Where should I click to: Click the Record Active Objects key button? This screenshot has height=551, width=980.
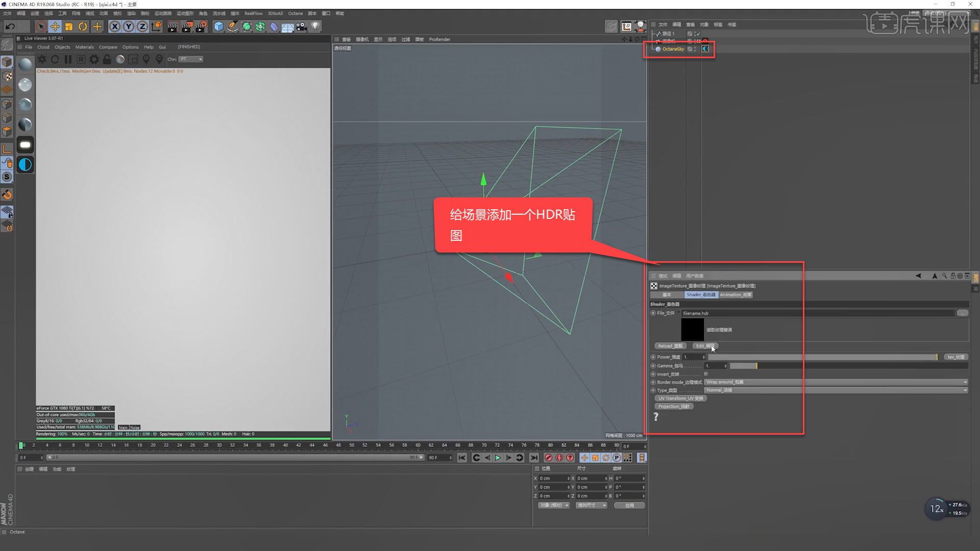coord(548,458)
